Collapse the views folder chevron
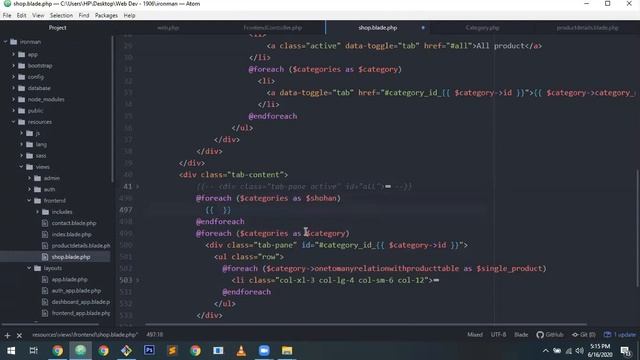The height and width of the screenshot is (360, 640). pyautogui.click(x=22, y=167)
